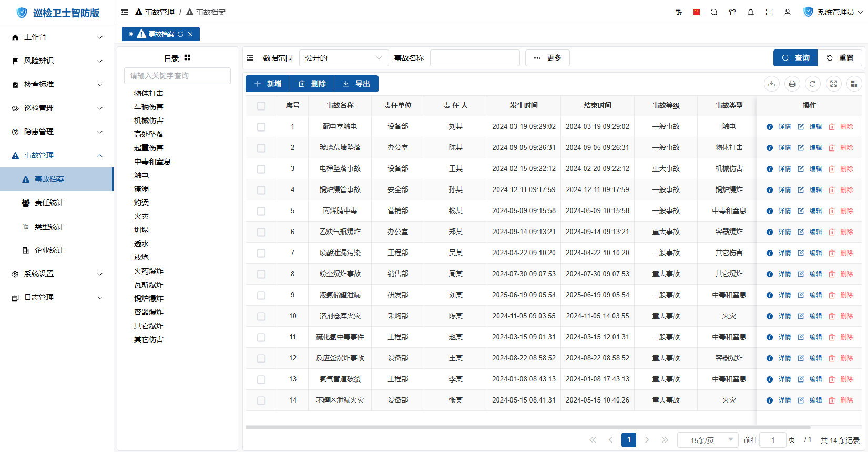This screenshot has width=868, height=452.
Task: Collapse the 事故管理 sidebar menu
Action: [57, 155]
